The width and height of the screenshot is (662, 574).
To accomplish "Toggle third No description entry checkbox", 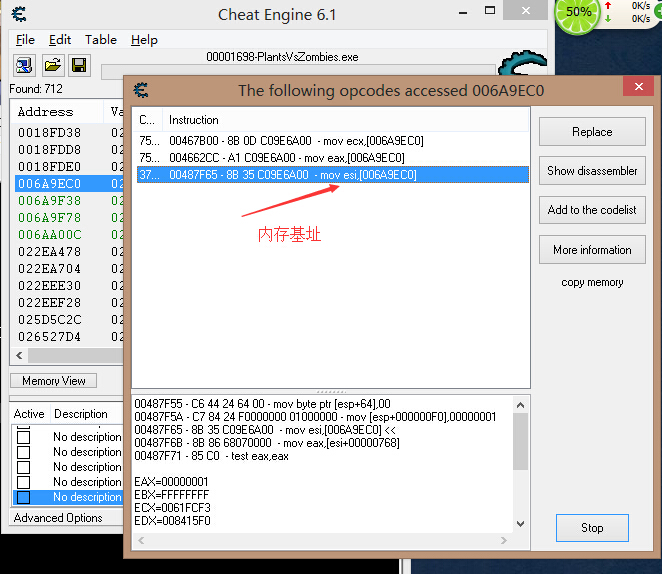I will click(24, 467).
